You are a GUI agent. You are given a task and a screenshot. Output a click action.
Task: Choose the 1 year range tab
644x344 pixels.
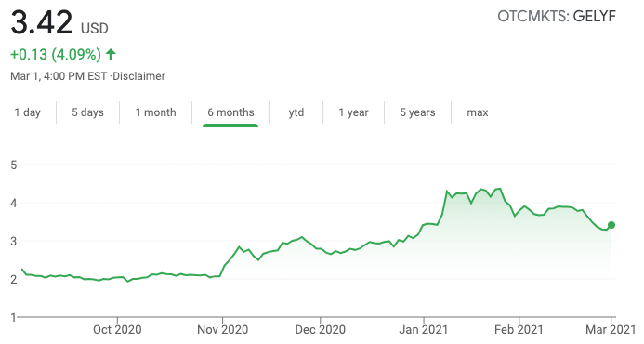[353, 112]
